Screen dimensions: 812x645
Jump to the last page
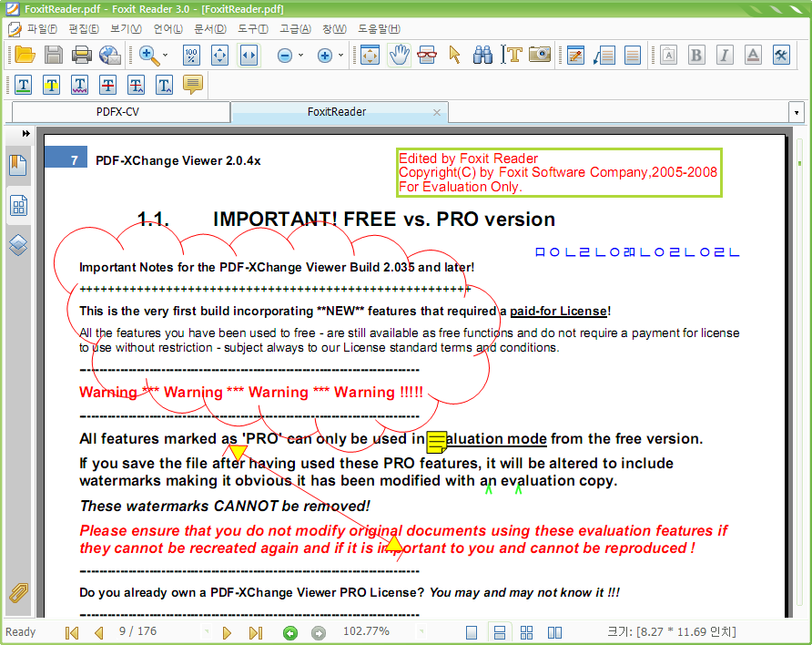coord(256,632)
